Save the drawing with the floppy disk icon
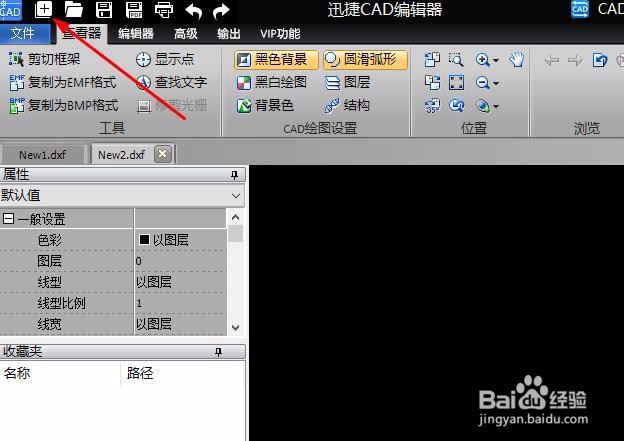 (104, 10)
